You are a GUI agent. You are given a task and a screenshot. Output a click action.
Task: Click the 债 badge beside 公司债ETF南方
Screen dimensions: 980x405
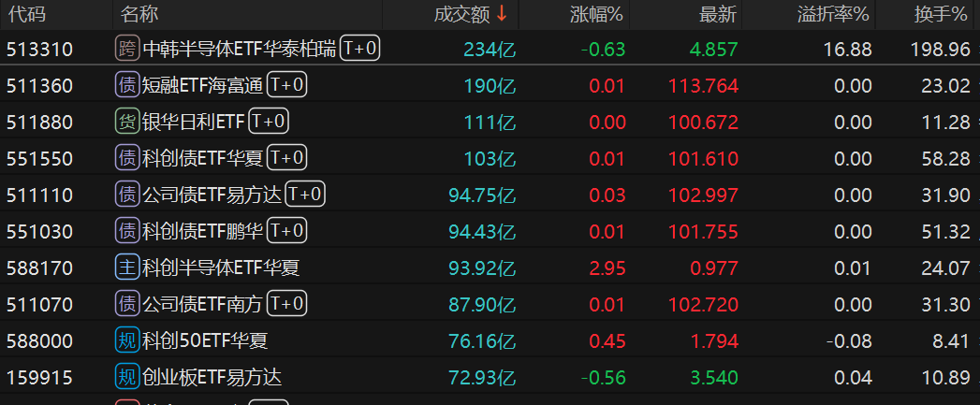tap(127, 304)
